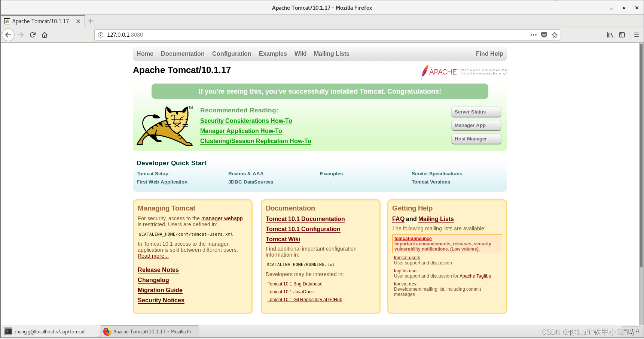This screenshot has height=339, width=644.
Task: Open the tomcat-dev mailing list link
Action: (405, 284)
